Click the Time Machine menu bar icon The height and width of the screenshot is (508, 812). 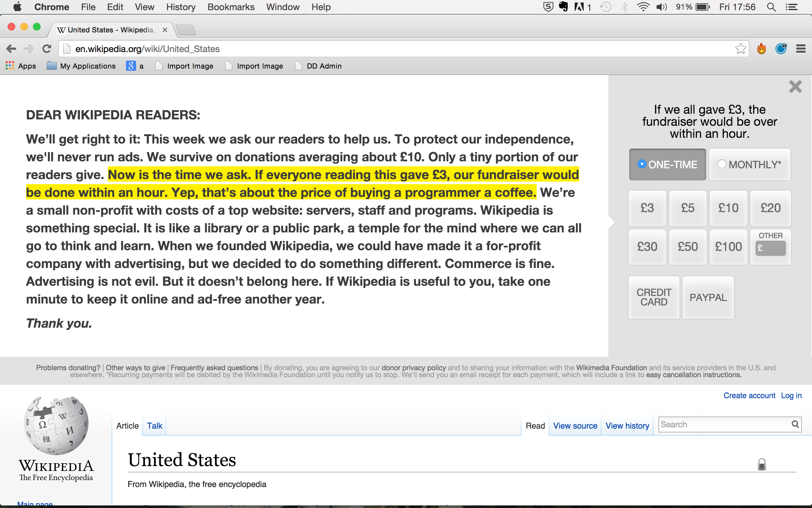[x=605, y=7]
